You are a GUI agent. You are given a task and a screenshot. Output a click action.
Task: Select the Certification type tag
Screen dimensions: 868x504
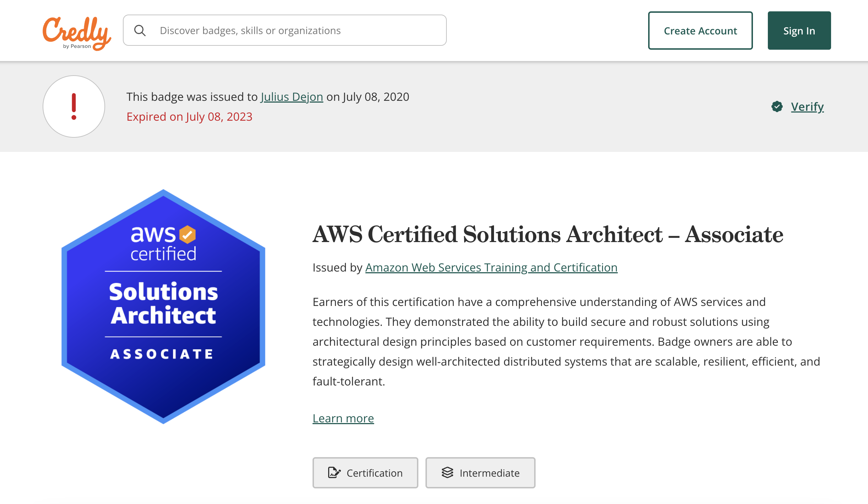[365, 472]
